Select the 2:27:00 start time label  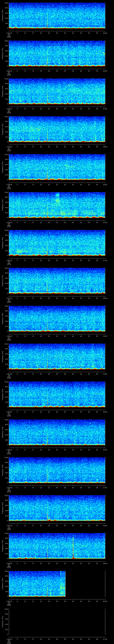9,147
